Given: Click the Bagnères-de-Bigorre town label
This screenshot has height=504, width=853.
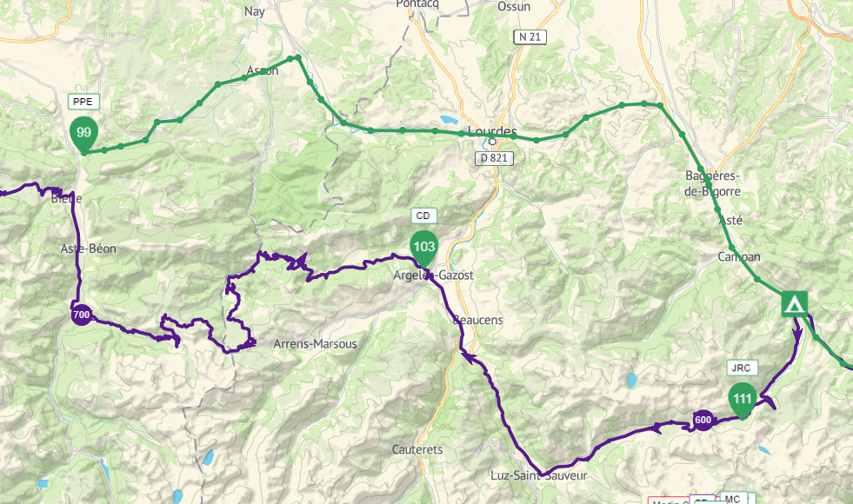Looking at the screenshot, I should click(x=712, y=183).
